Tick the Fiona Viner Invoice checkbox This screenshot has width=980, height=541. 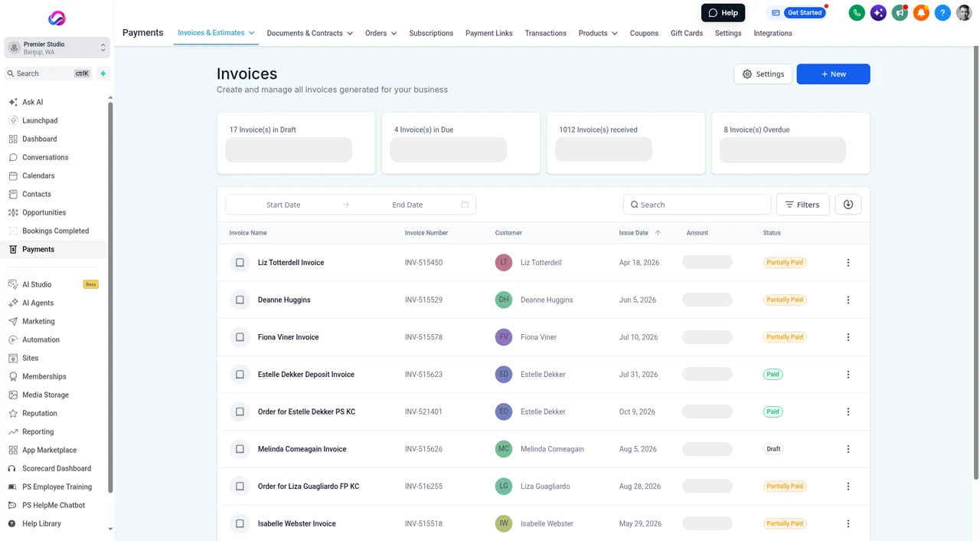pos(240,337)
